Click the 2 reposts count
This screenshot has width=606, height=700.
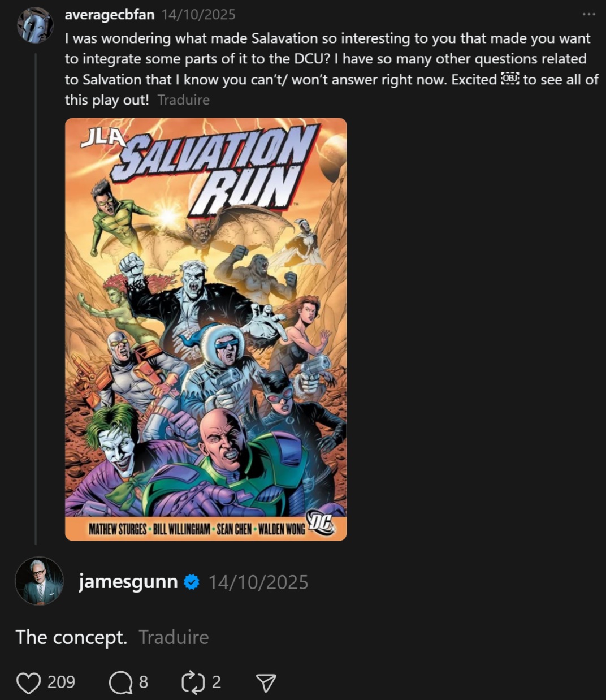(216, 682)
